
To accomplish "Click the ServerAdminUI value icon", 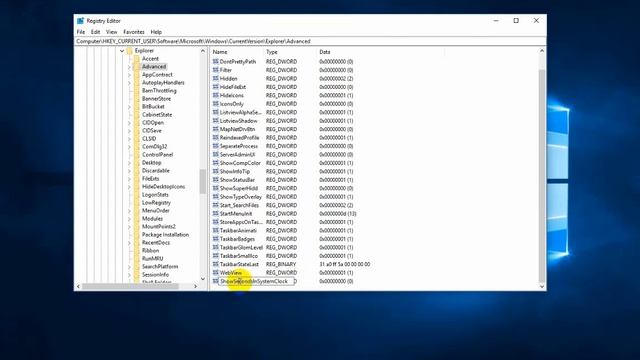I will 216,155.
